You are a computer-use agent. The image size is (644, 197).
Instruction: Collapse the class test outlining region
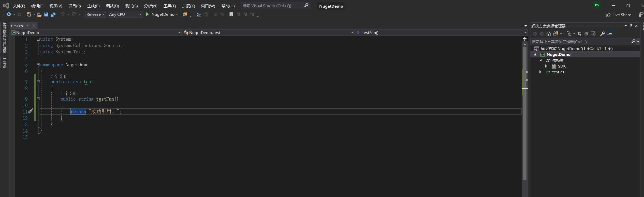point(38,82)
